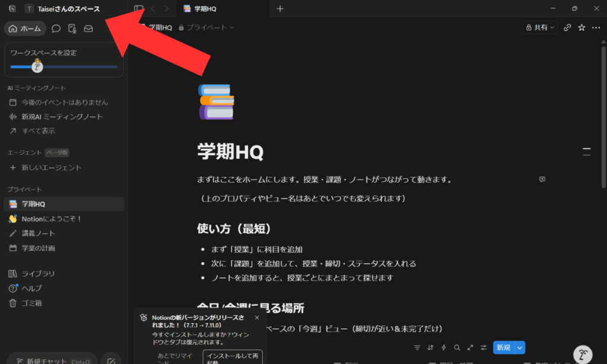
Task: Open the AI meeting notes icon beside chat
Action: click(x=72, y=28)
